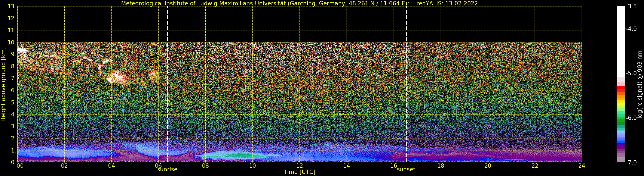Screen dimensions: 644x176
Task: Click the 'log(rc-signal) @ 903 nm' colorbar title
Action: pos(640,84)
